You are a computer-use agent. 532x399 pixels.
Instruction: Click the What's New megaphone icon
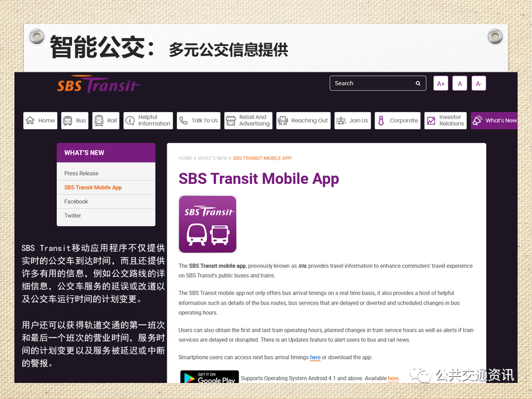tap(477, 120)
